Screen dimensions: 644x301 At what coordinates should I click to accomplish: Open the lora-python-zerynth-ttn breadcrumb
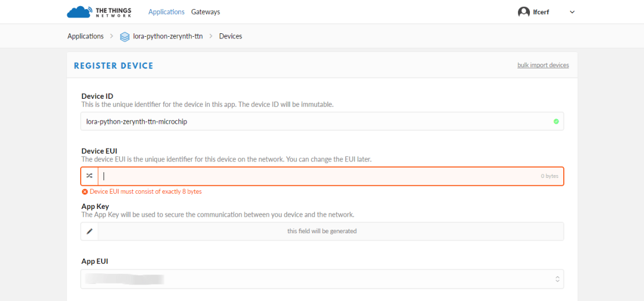pyautogui.click(x=168, y=36)
